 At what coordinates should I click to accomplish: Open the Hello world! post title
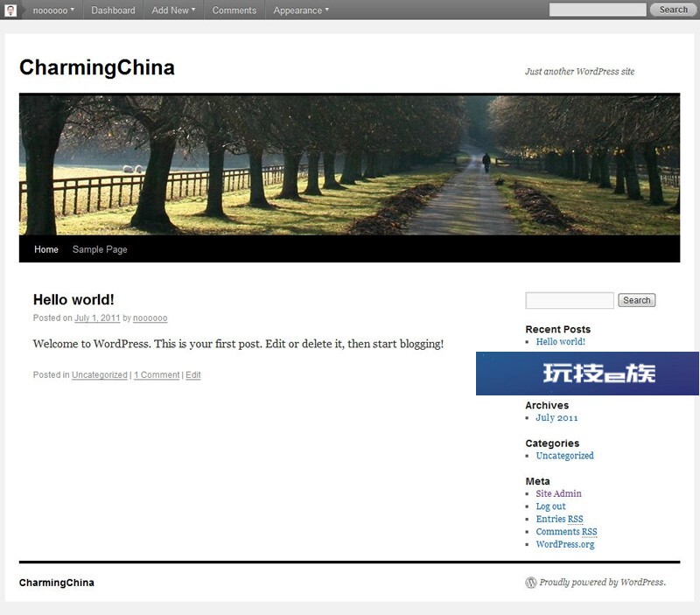pyautogui.click(x=73, y=299)
